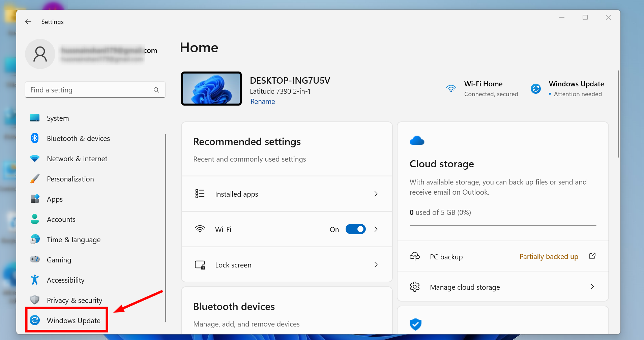Select the Bluetooth & devices icon

point(35,138)
